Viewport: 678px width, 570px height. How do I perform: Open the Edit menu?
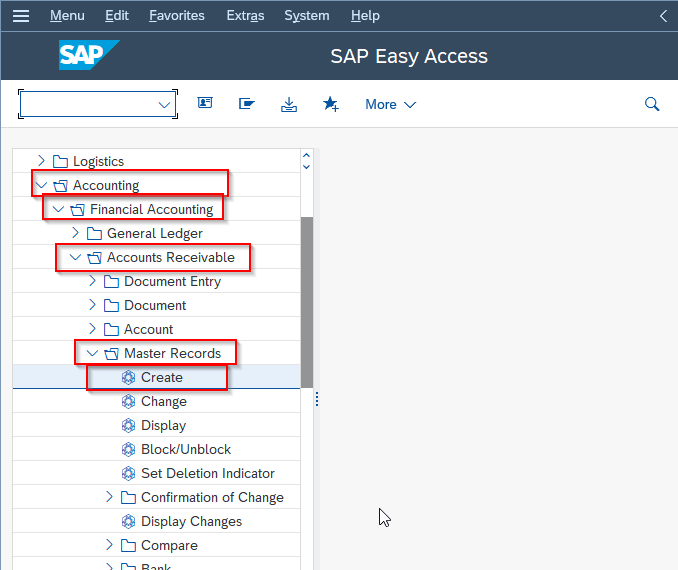coord(117,16)
